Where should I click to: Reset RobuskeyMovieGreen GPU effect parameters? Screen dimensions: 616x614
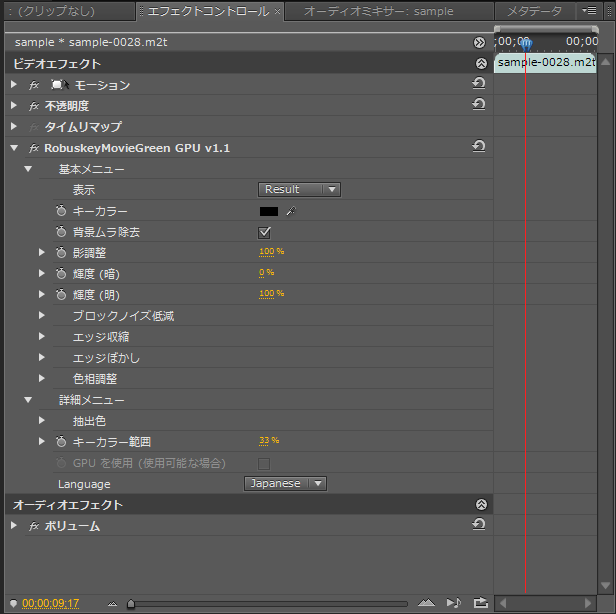click(x=478, y=146)
